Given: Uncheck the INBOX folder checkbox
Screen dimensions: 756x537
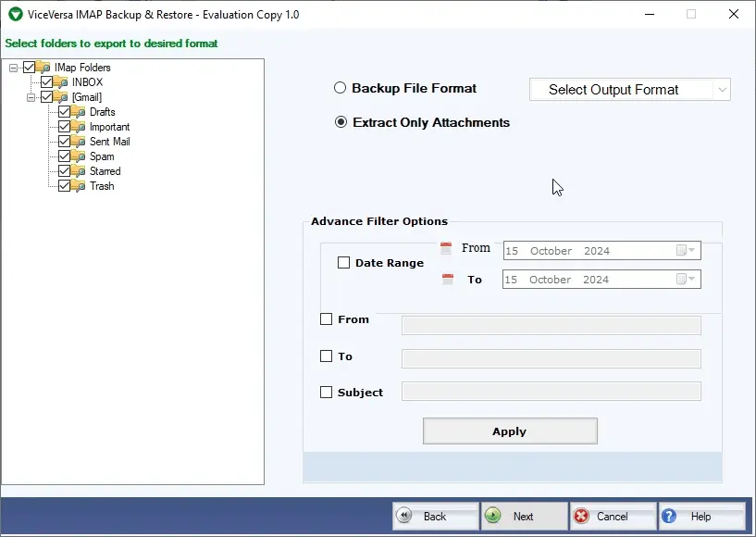Looking at the screenshot, I should [47, 82].
